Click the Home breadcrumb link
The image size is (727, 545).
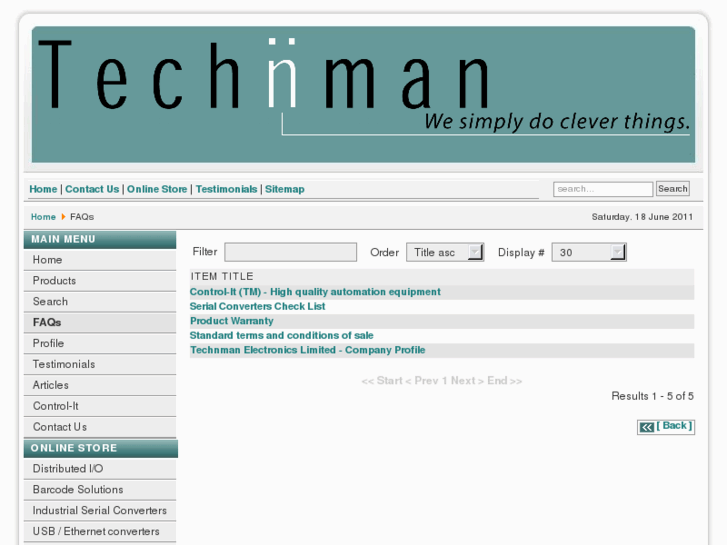tap(43, 217)
